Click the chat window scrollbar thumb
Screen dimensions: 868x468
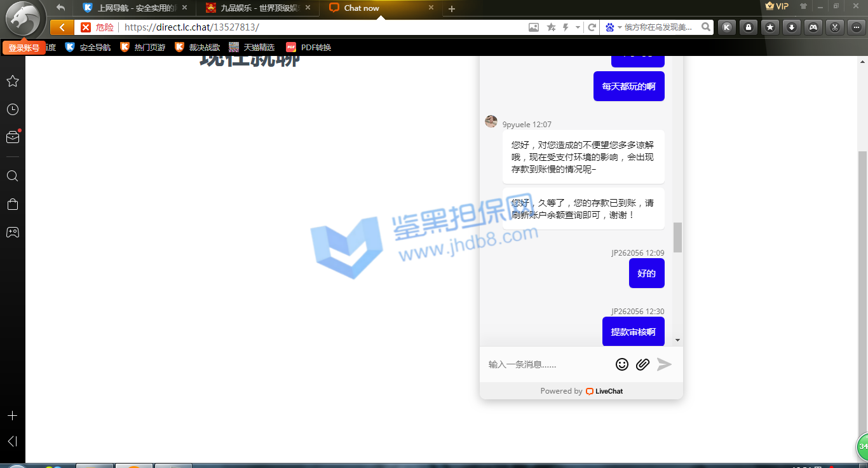point(677,237)
